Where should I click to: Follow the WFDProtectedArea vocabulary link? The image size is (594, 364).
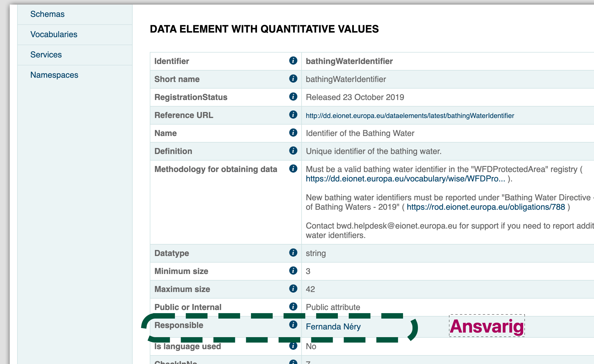405,179
